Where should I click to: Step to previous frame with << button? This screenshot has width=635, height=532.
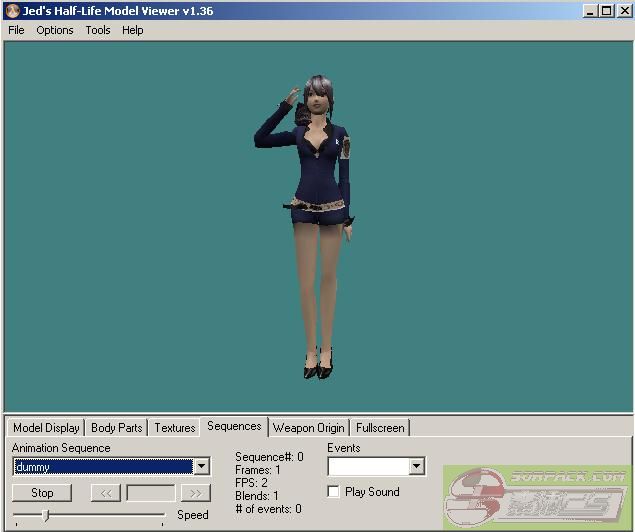coord(105,493)
